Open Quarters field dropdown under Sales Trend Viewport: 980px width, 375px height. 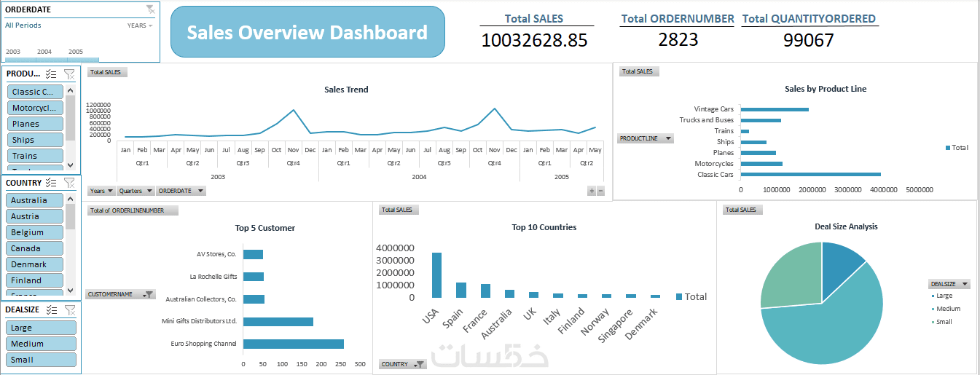136,191
